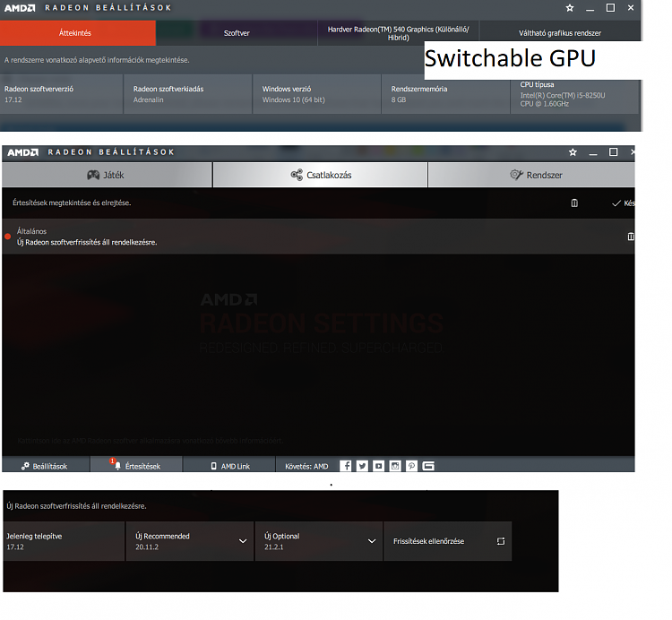Click the Rendszermemória 8 GB tile

point(445,94)
